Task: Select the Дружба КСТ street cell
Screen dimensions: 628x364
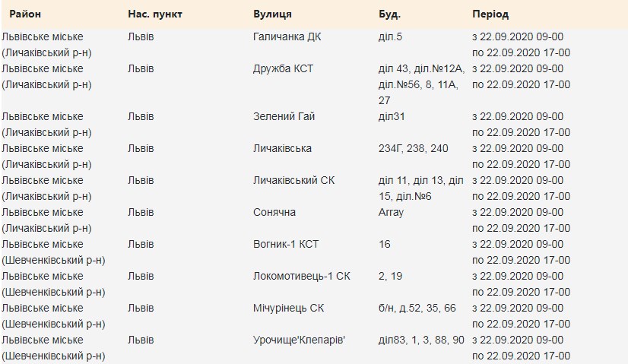Action: click(283, 68)
